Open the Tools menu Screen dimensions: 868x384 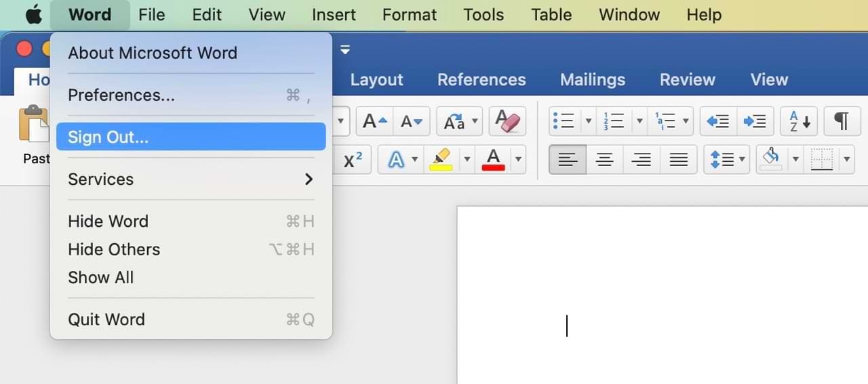tap(484, 15)
